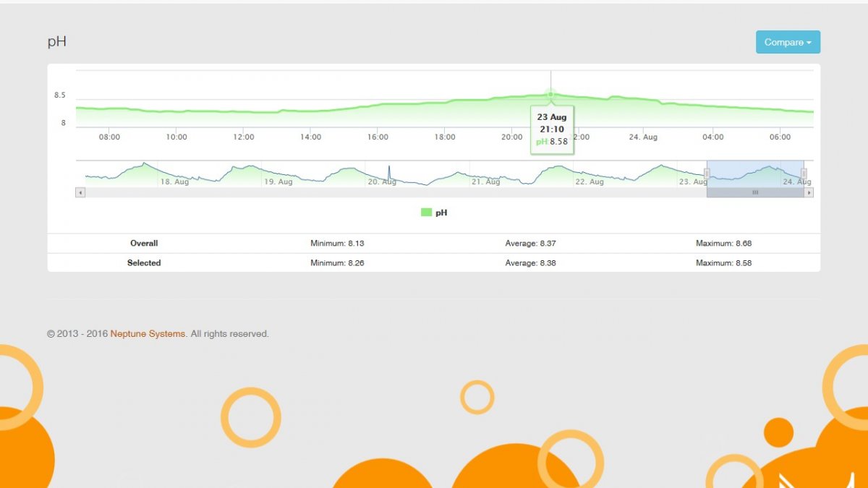The width and height of the screenshot is (868, 488).
Task: Click the 06:00 time axis label
Action: coord(780,137)
